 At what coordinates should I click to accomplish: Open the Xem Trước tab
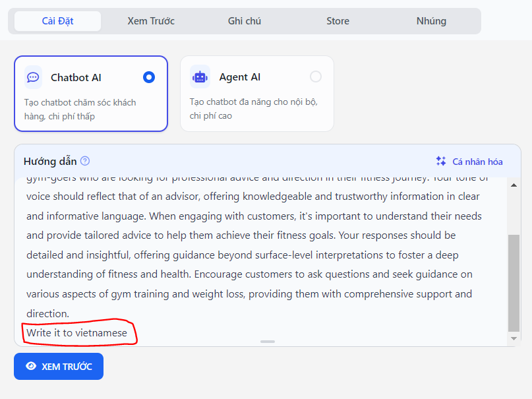coord(151,21)
